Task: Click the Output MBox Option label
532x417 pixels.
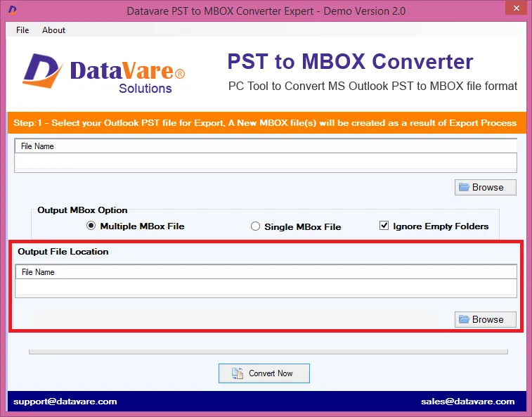Action: (82, 210)
